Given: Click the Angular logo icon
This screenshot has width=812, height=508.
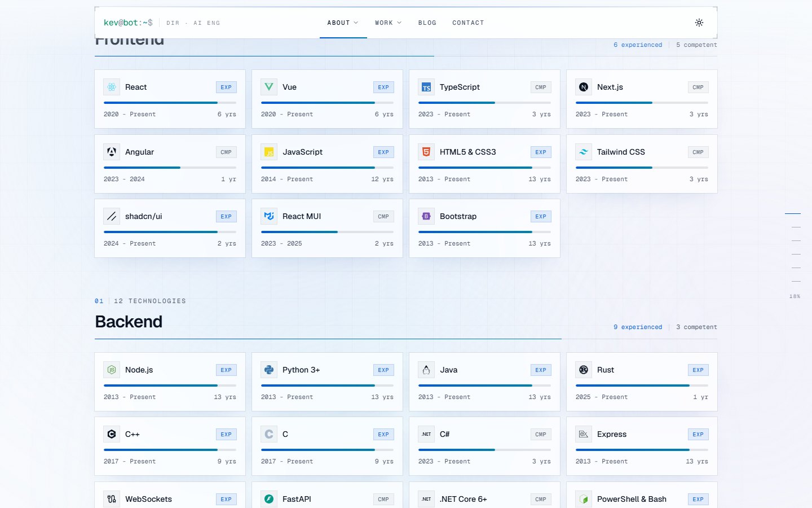Looking at the screenshot, I should 112,152.
